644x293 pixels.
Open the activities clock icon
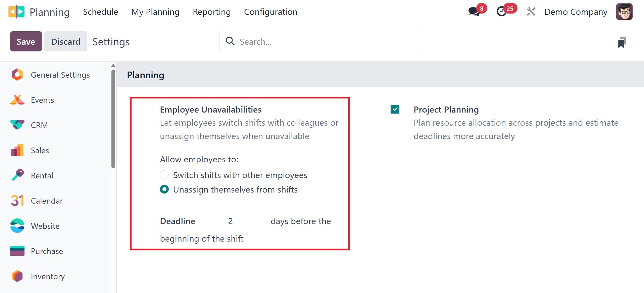pyautogui.click(x=502, y=12)
